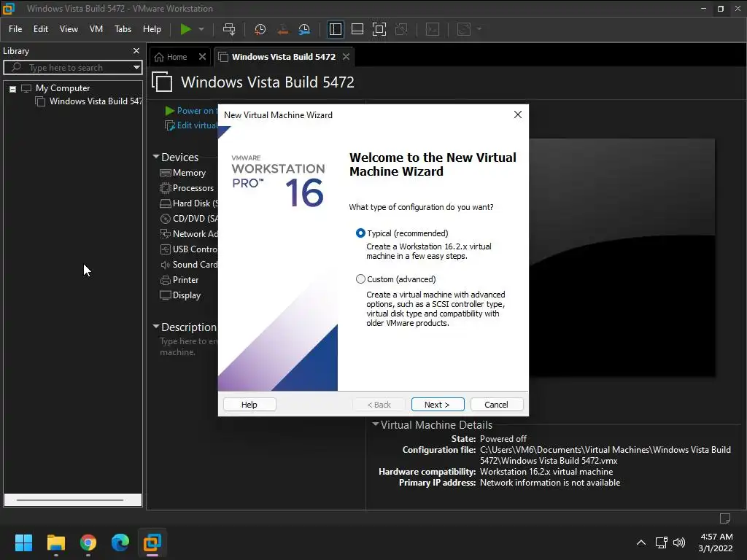Select the USB Controller device row
Screen dimensions: 747x560
tap(189, 249)
